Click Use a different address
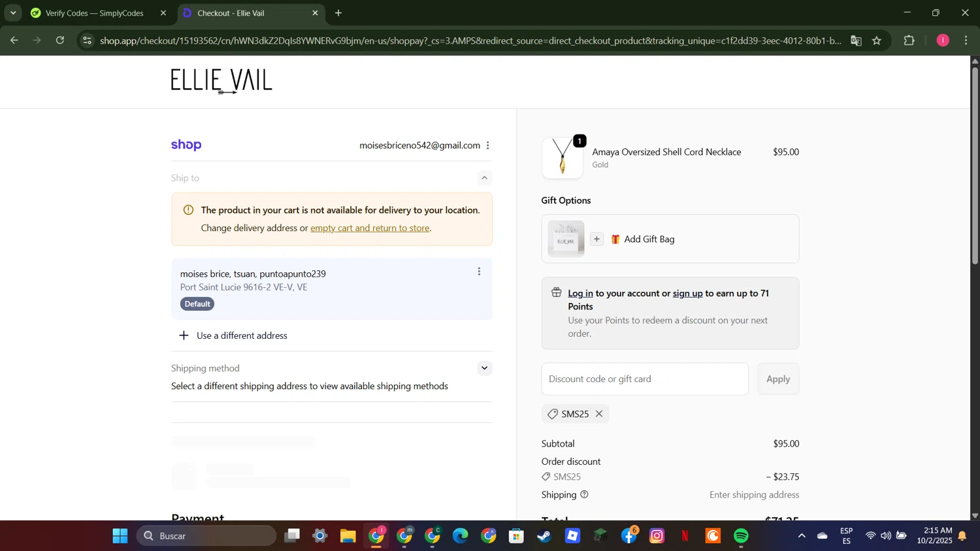Screen dimensions: 980x551 233,336
